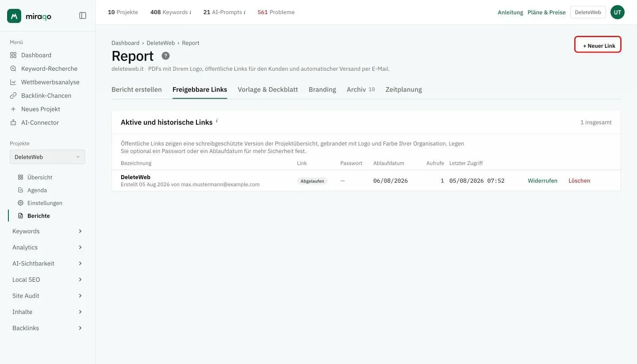This screenshot has height=364, width=637.
Task: Click the Dashboard breadcrumb link
Action: tap(126, 43)
